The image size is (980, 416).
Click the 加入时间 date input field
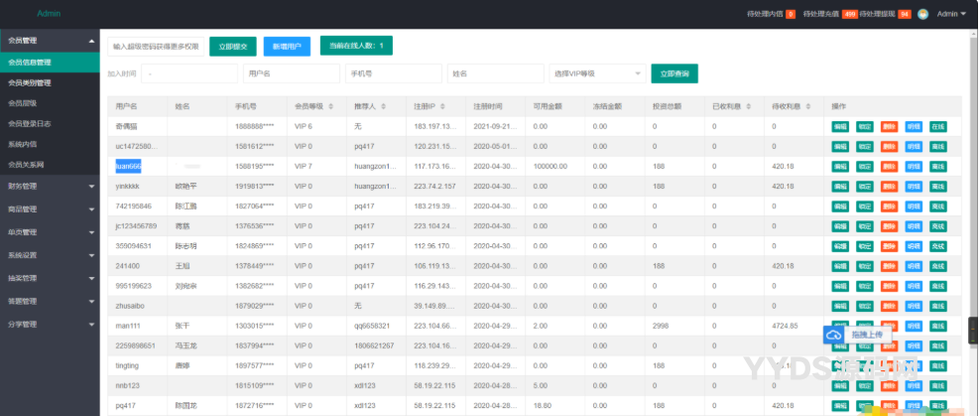[x=189, y=73]
